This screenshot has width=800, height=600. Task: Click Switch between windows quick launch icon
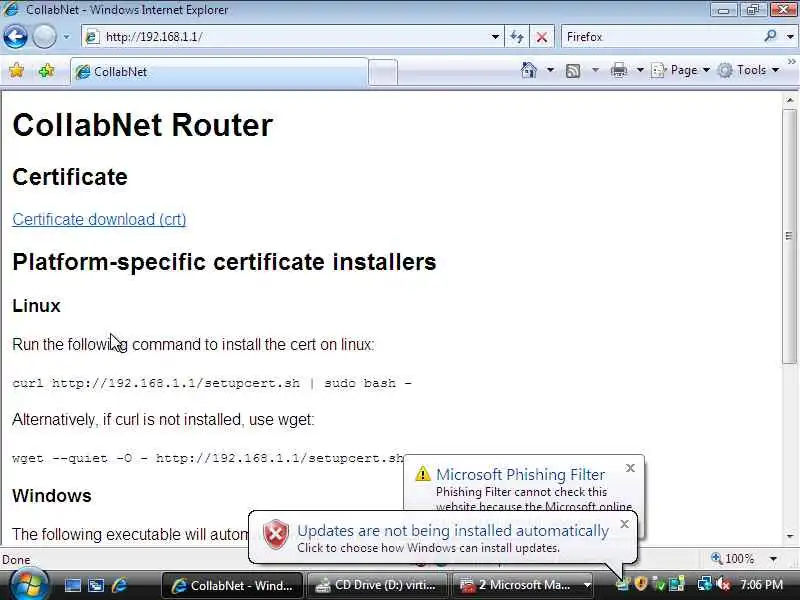[x=96, y=585]
